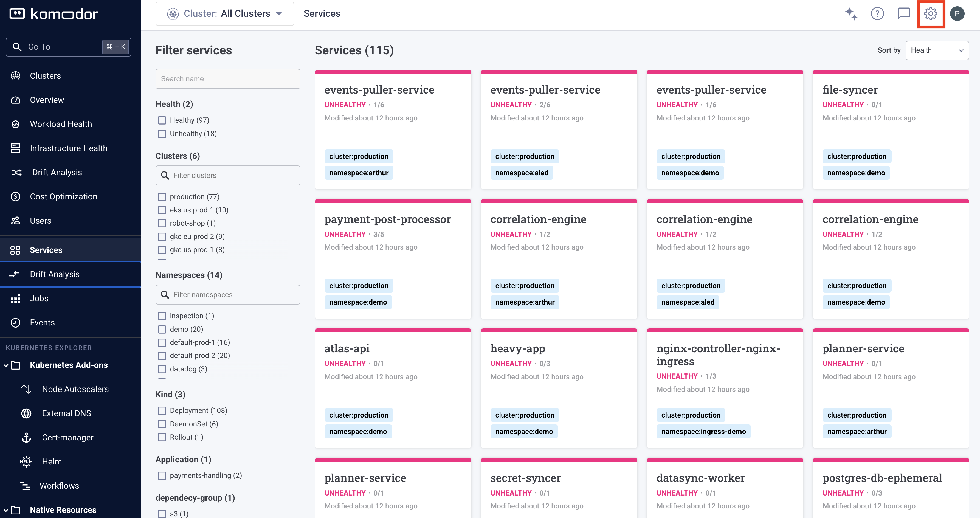Check the datadog (3) namespace filter

pos(162,369)
